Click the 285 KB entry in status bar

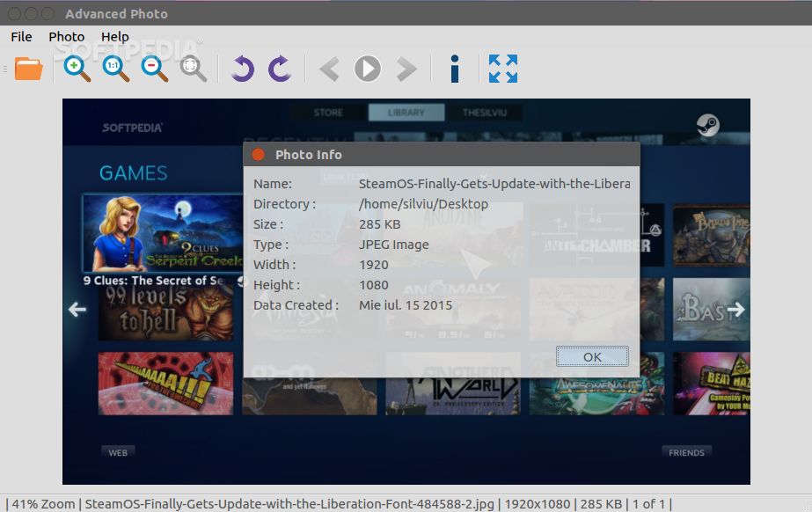(601, 504)
